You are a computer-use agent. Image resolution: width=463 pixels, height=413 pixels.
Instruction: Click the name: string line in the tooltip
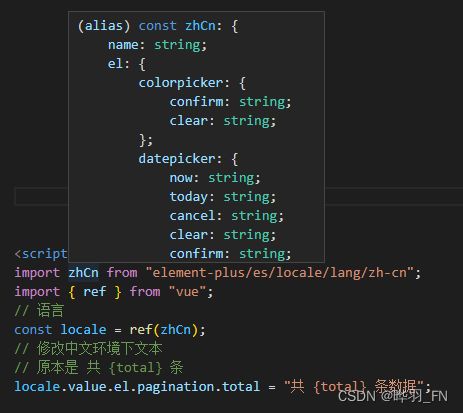157,45
